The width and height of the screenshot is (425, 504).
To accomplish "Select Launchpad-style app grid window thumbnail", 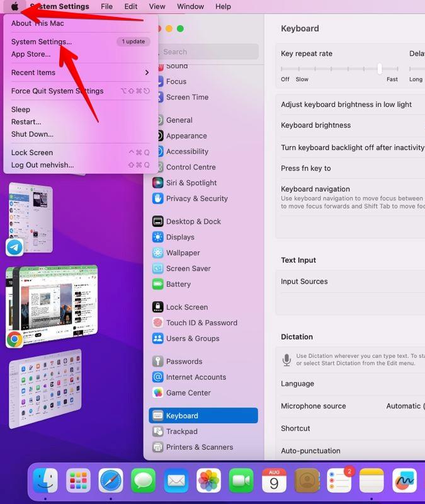I will point(45,389).
